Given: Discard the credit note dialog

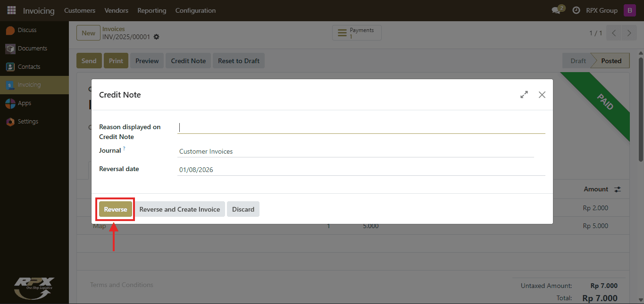Looking at the screenshot, I should [243, 209].
